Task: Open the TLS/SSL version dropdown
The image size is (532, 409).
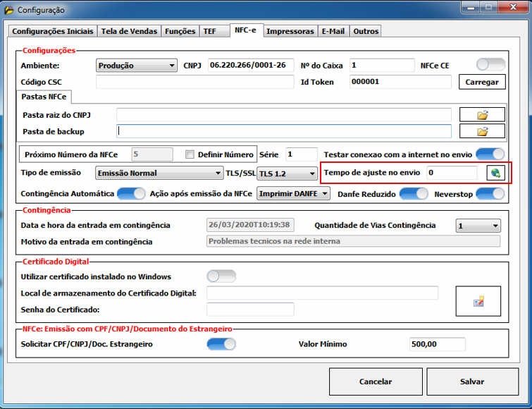Action: (287, 173)
